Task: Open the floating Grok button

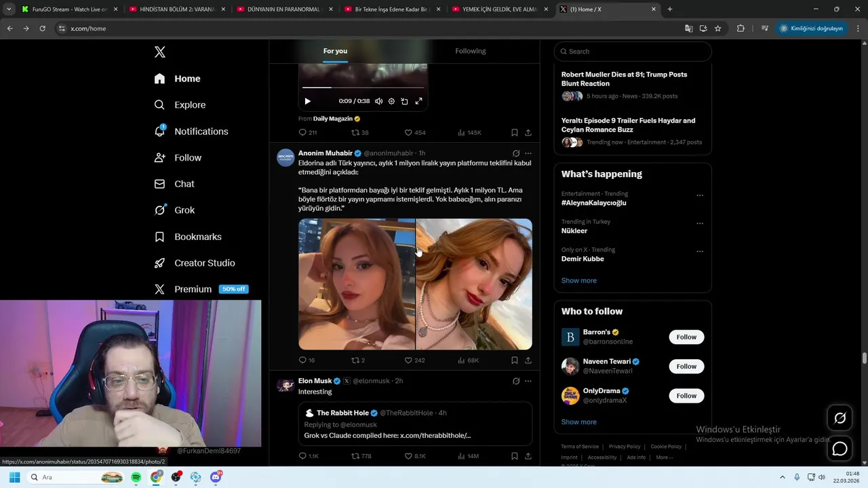Action: [840, 418]
